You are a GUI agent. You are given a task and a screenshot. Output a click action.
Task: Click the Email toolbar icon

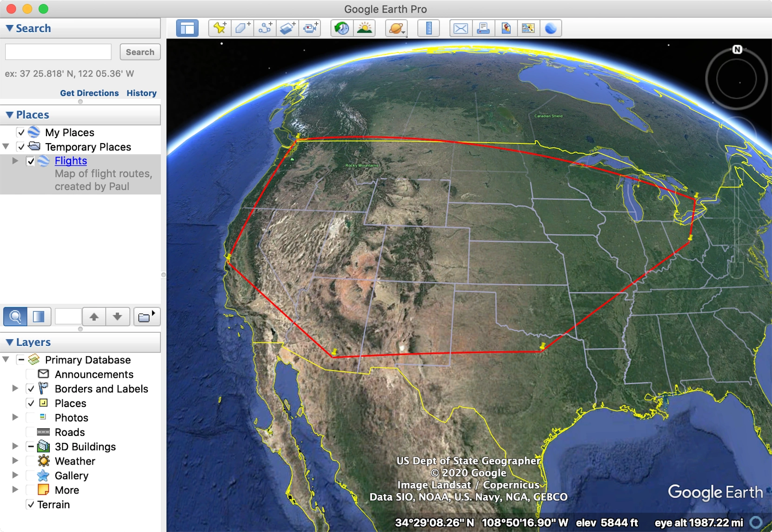tap(460, 28)
